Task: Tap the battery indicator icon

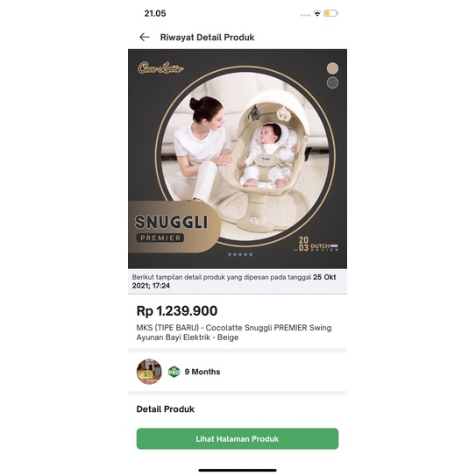Action: pyautogui.click(x=330, y=13)
